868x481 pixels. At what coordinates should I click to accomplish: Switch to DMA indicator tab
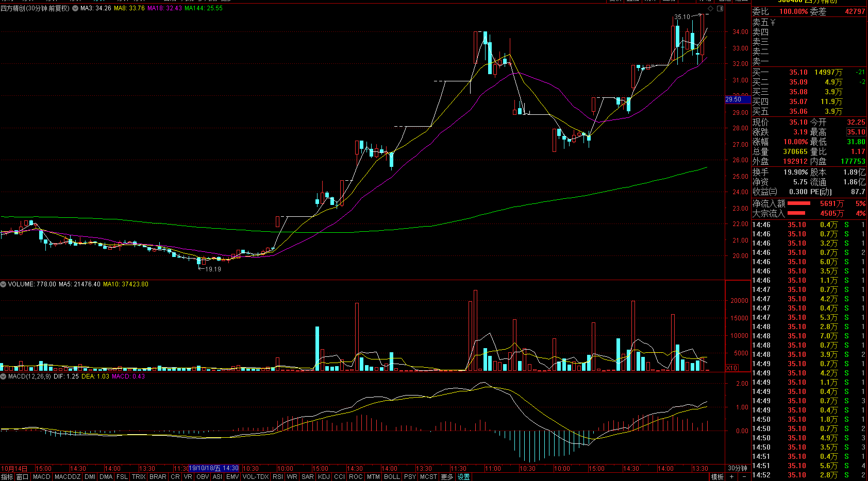(x=106, y=477)
